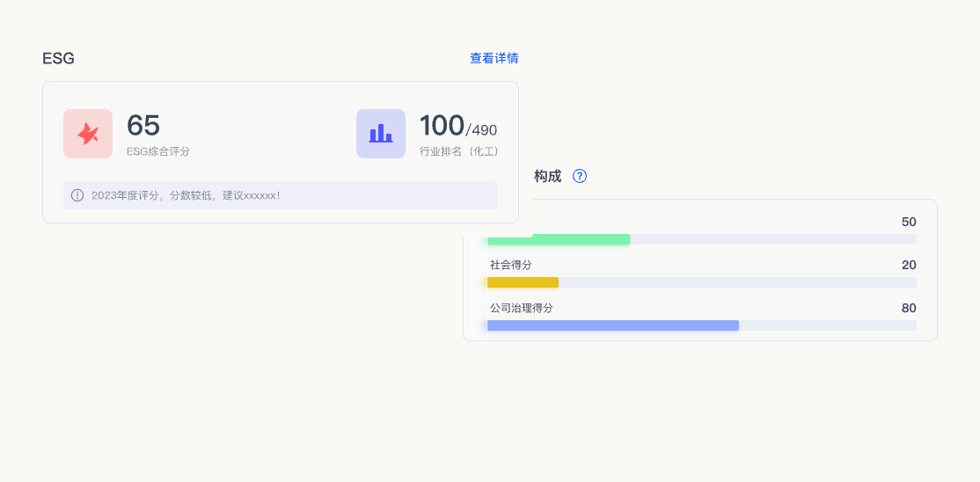
Task: Click the score value 80
Action: point(909,308)
